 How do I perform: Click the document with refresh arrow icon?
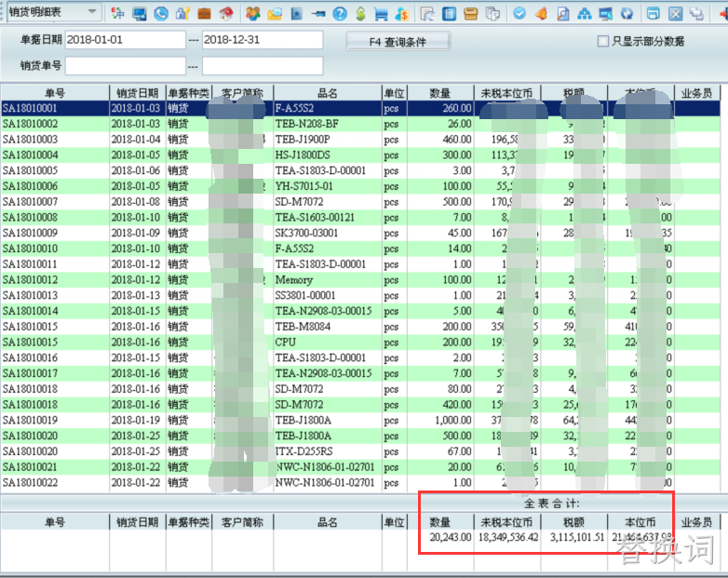[427, 14]
